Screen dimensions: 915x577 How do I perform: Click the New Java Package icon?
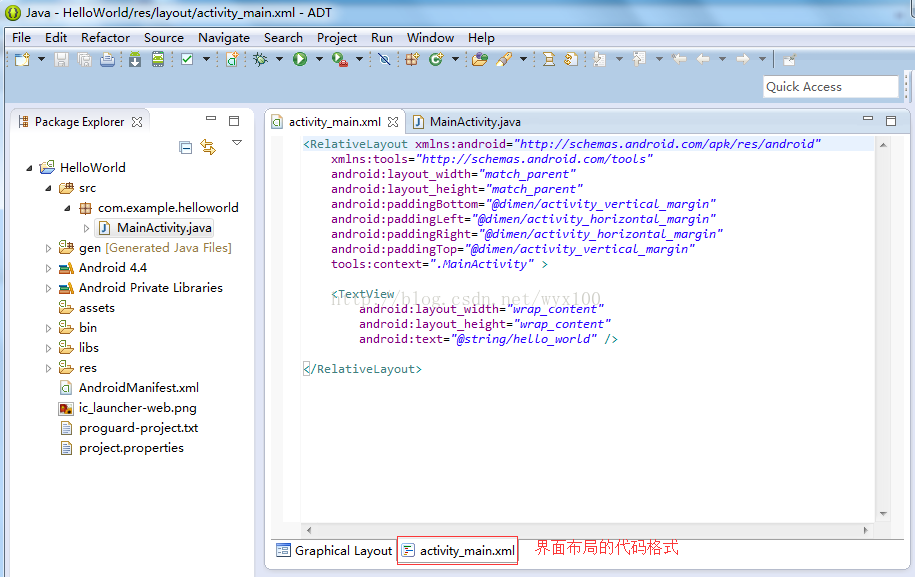(413, 60)
